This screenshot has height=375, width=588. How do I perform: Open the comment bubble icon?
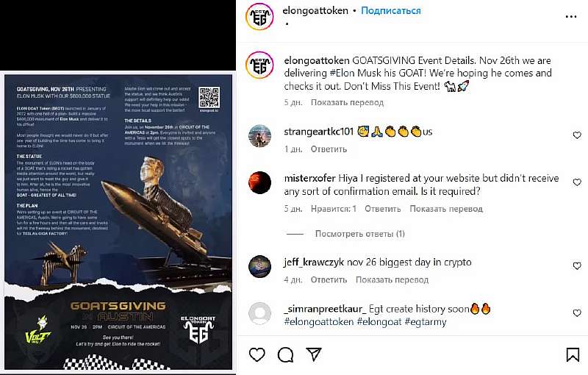tap(285, 354)
